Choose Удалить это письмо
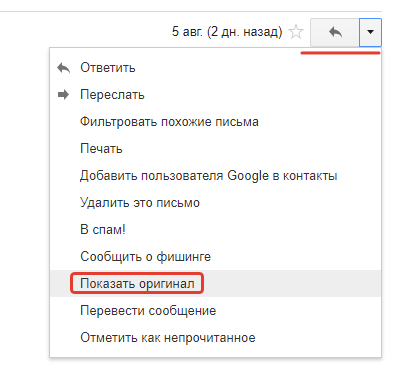This screenshot has height=373, width=393. (x=215, y=203)
